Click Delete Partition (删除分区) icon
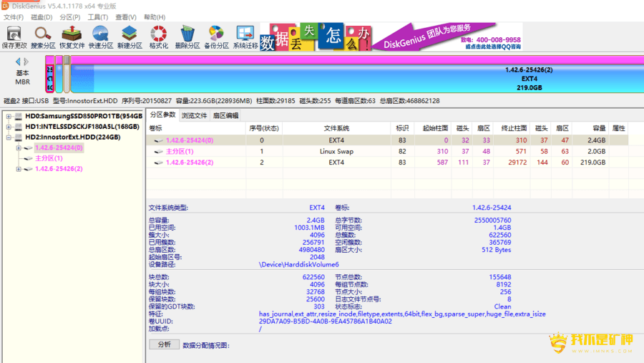The height and width of the screenshot is (363, 644). click(187, 37)
